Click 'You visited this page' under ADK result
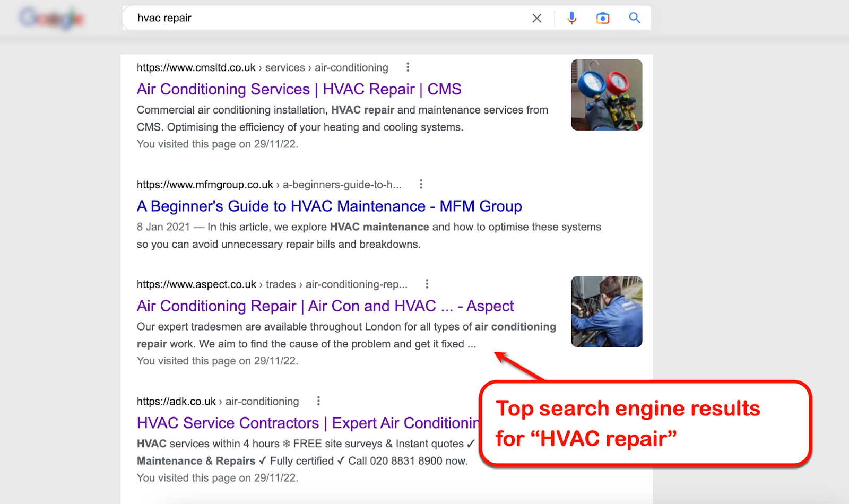849x504 pixels. click(x=218, y=478)
